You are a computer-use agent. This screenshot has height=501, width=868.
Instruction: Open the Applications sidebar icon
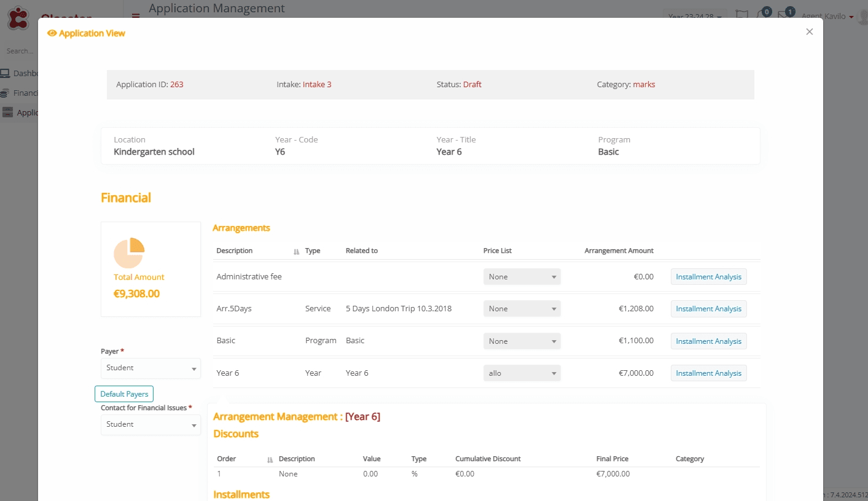[7, 112]
